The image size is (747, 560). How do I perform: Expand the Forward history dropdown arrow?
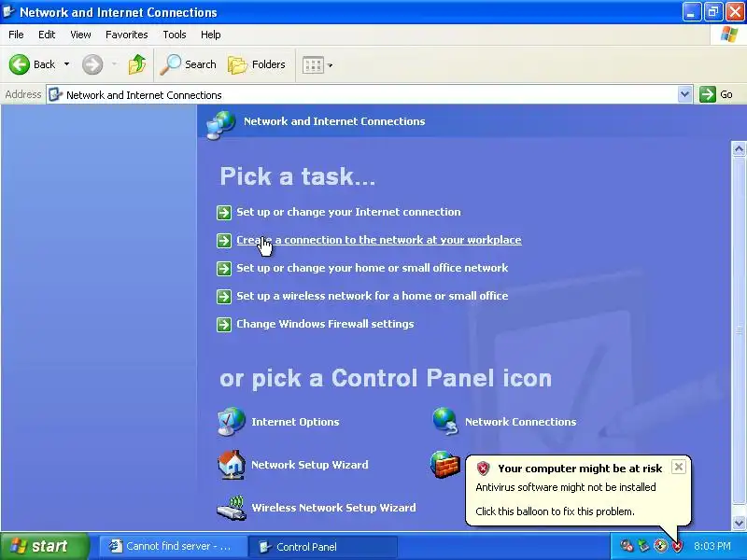(x=114, y=63)
